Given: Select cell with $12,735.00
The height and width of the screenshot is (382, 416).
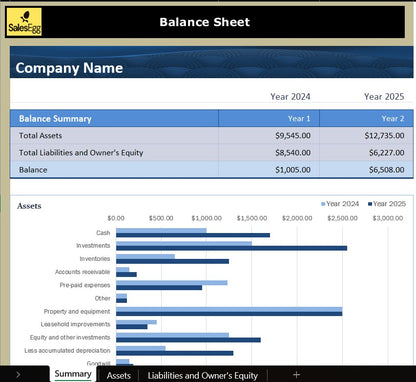Looking at the screenshot, I should [x=366, y=136].
